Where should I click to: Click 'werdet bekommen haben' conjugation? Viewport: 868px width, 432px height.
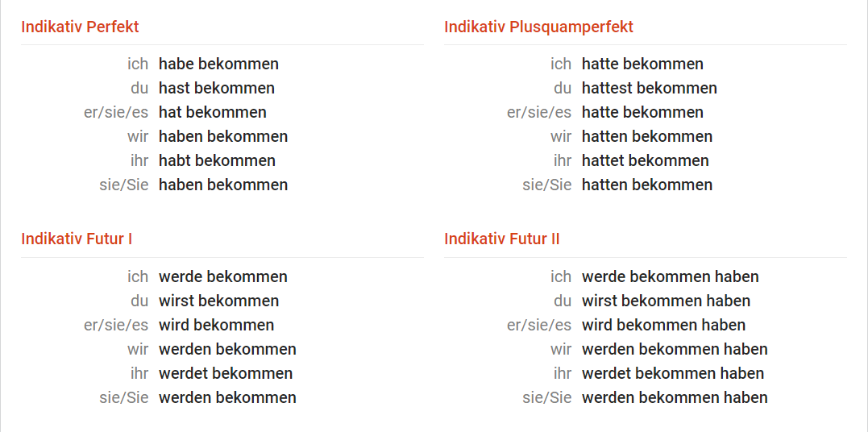[673, 373]
